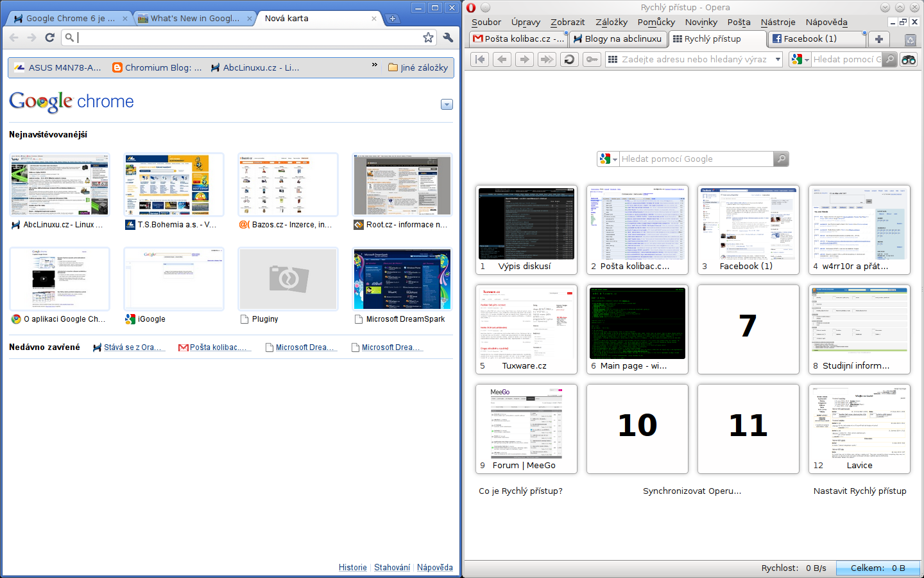The height and width of the screenshot is (578, 924).
Task: Open 'Synchronizovat Operu...' link
Action: [x=692, y=491]
